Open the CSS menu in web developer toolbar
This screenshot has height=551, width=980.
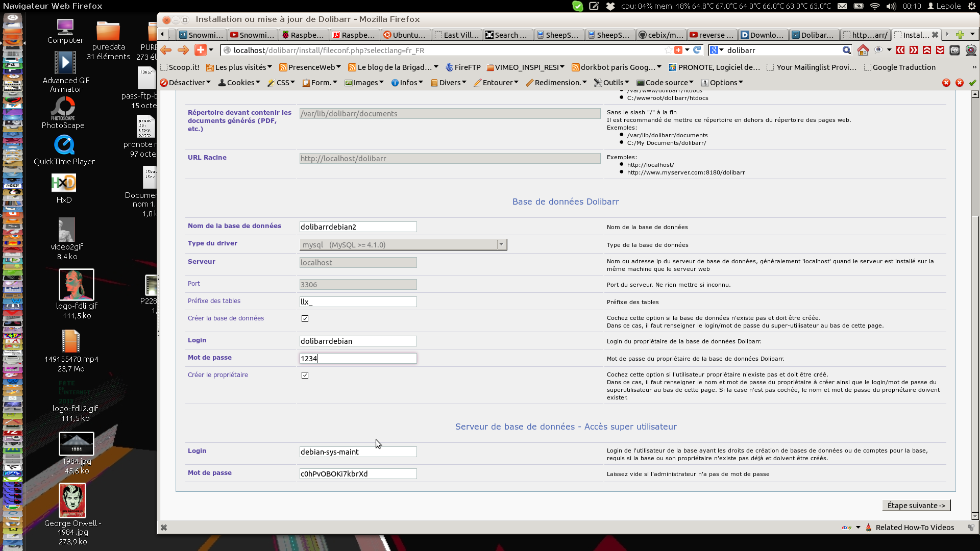click(x=281, y=83)
